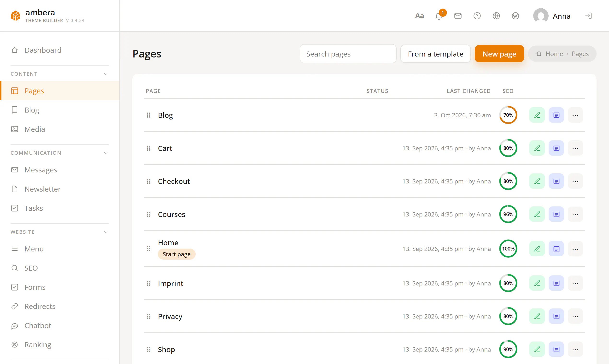Open more options for Checkout row

click(575, 181)
